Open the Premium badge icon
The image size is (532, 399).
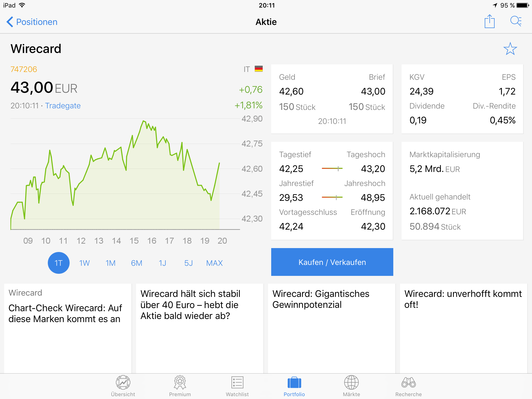[180, 383]
